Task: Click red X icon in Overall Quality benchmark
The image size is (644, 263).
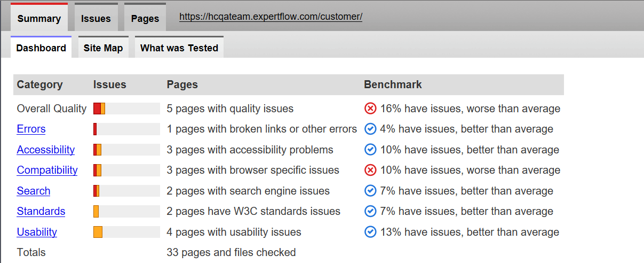Action: pyautogui.click(x=370, y=109)
